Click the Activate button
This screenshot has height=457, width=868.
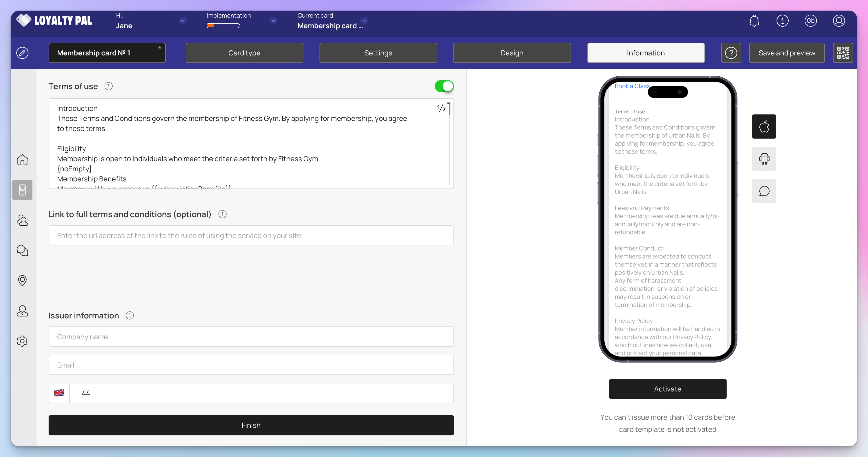pyautogui.click(x=667, y=389)
